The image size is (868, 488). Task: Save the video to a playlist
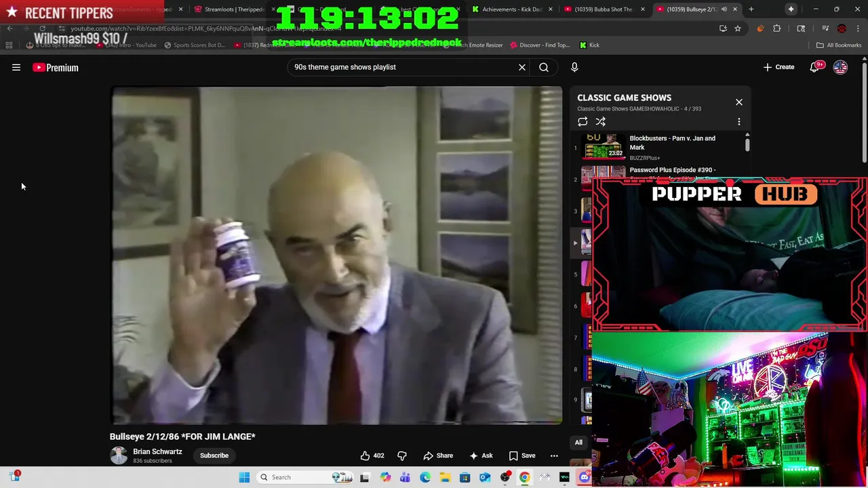[x=522, y=455]
